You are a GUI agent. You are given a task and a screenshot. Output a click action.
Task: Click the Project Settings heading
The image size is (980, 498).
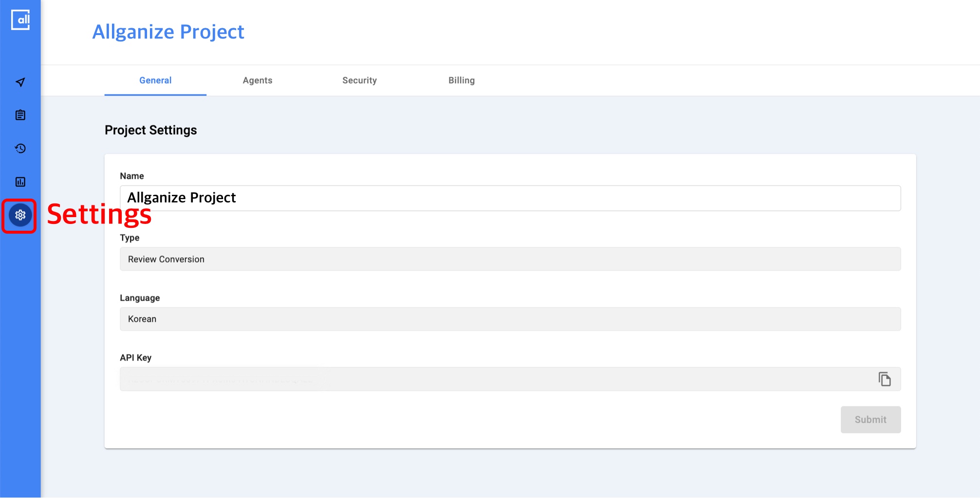pyautogui.click(x=150, y=130)
